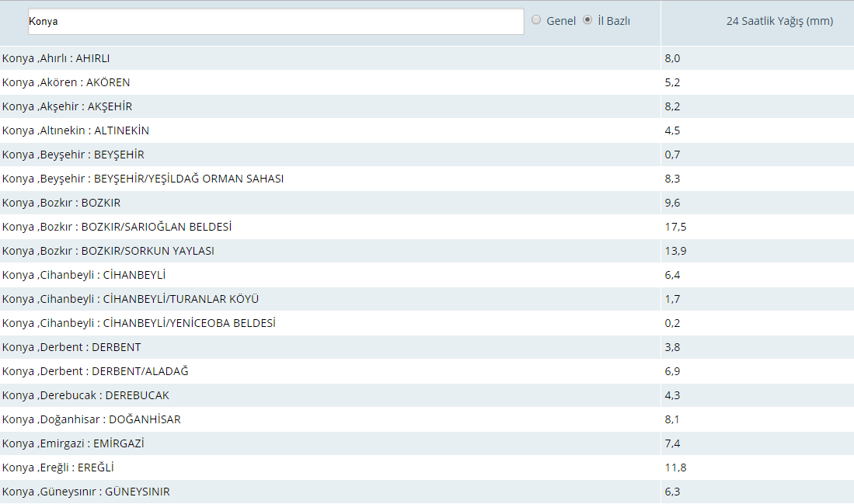The height and width of the screenshot is (504, 854).
Task: Click the rainfall value 11,8 for Ereğli
Action: [x=675, y=468]
